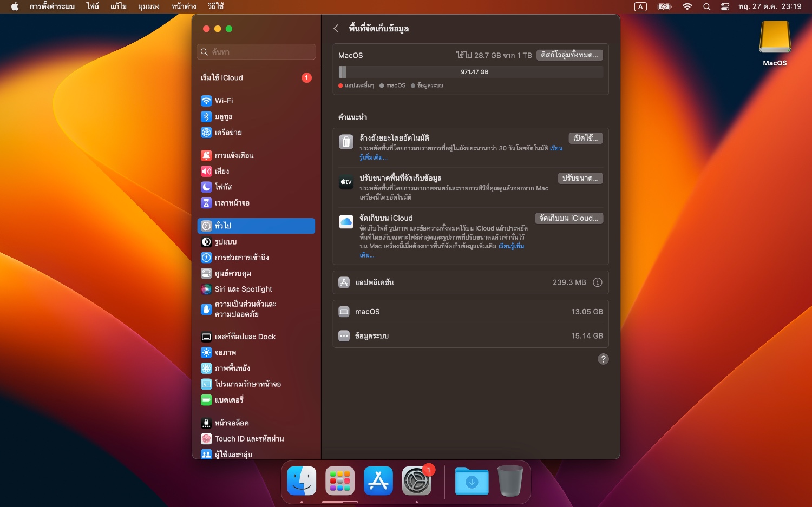
Task: Open จอภาพ displays settings
Action: coord(256,352)
